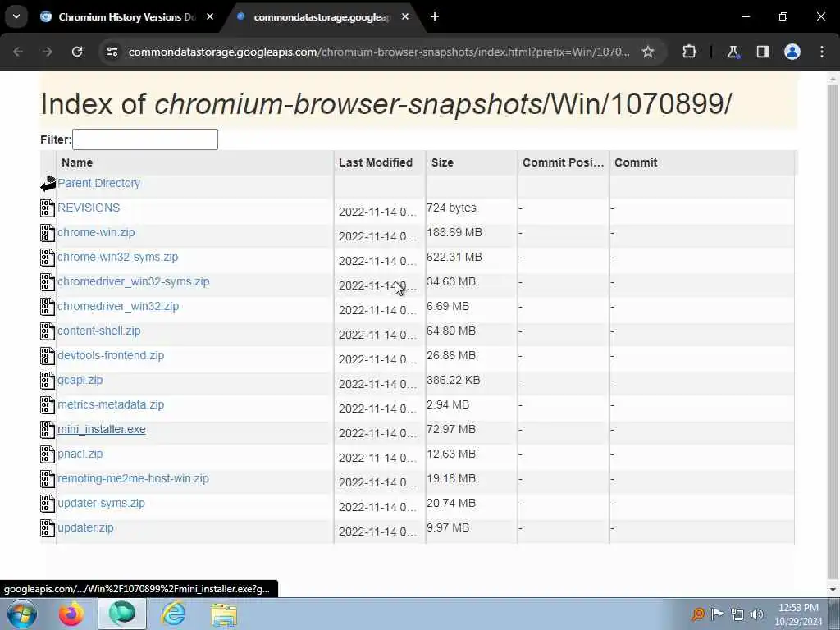The image size is (840, 630).
Task: Open the tab search dropdown arrow
Action: click(16, 16)
